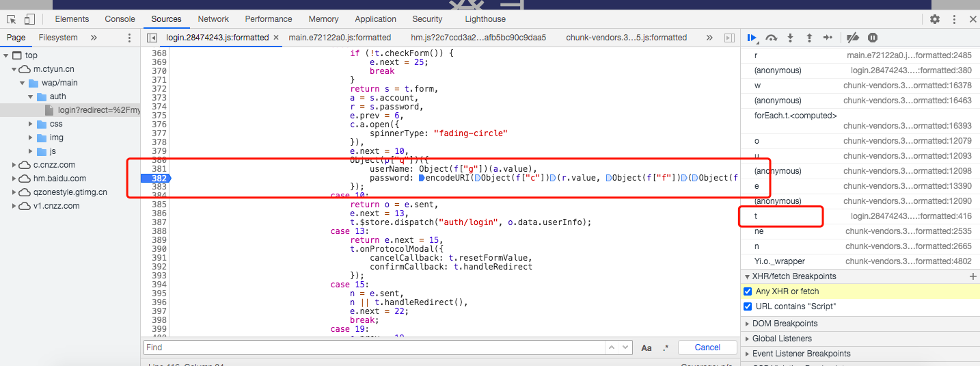Open DevTools settings gear
This screenshot has height=366, width=980.
935,19
